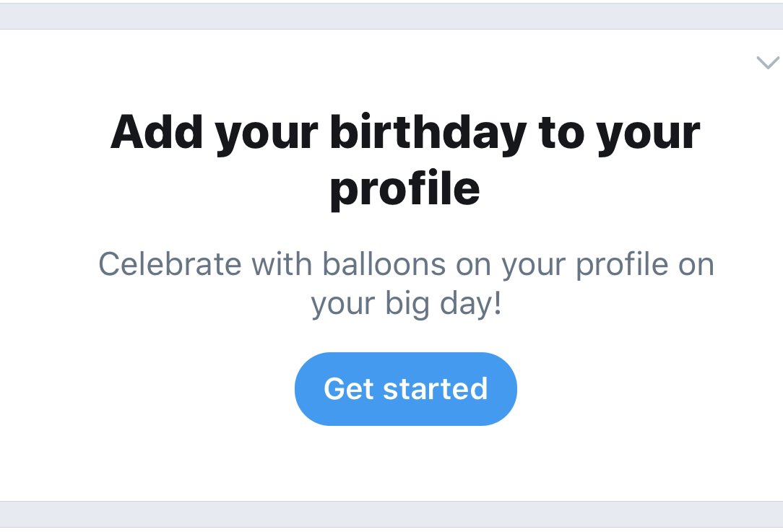Click the 'your big day!' line of text
783x532 pixels.
coord(406,304)
